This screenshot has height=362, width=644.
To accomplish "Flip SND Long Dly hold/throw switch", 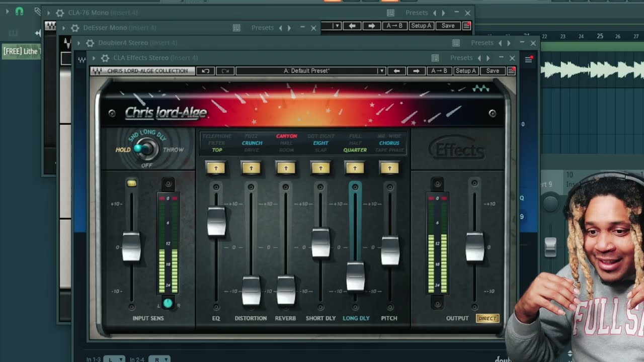I will (146, 149).
